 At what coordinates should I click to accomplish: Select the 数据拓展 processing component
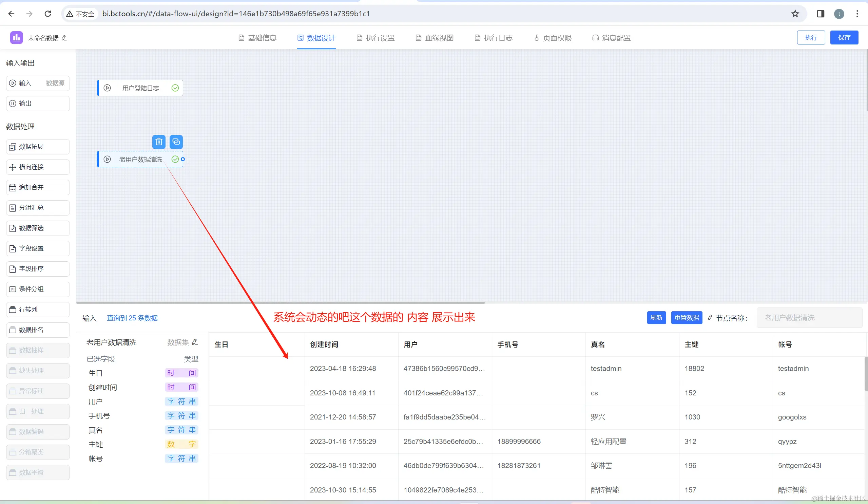38,147
